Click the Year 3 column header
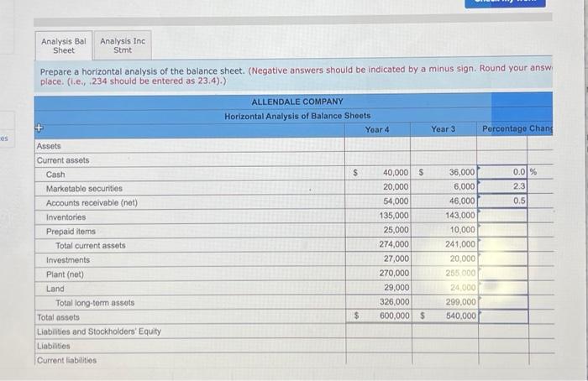 443,129
